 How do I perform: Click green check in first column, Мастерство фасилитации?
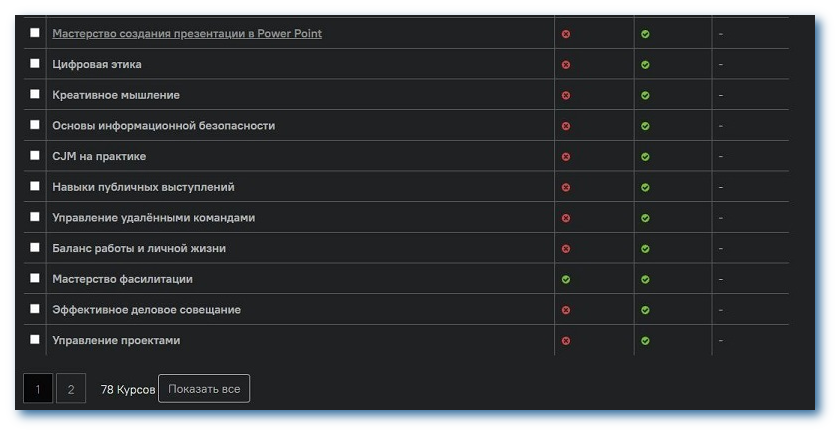coord(566,279)
